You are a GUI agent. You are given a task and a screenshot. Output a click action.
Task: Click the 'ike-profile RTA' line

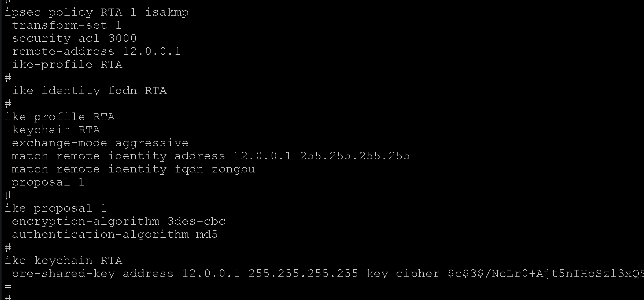67,65
